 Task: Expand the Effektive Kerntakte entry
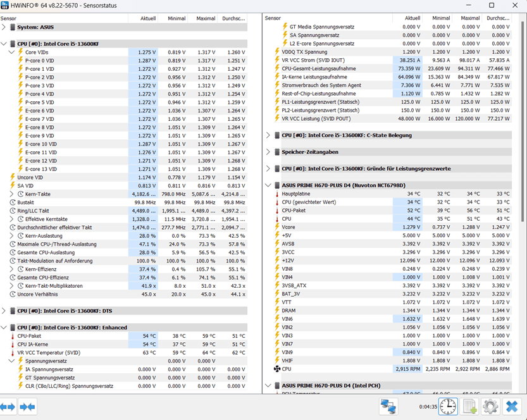pos(11,219)
